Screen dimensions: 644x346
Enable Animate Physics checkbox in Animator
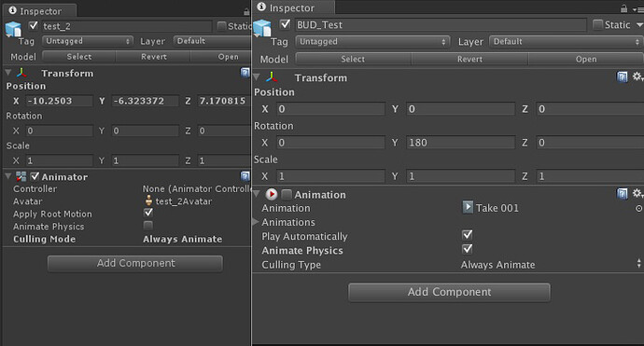[147, 226]
